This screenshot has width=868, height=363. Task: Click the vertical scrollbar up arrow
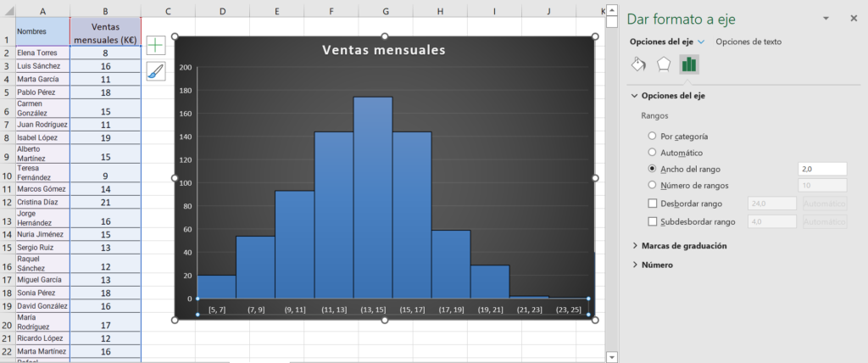[612, 10]
